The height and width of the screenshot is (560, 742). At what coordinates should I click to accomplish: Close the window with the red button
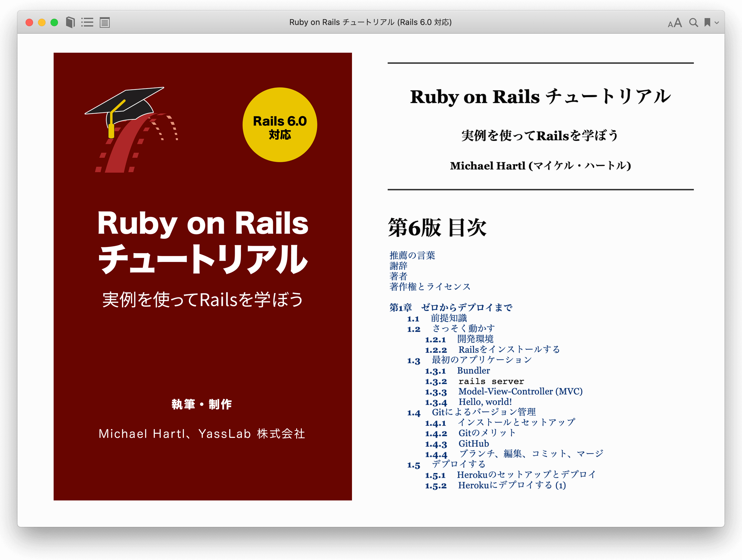[29, 22]
